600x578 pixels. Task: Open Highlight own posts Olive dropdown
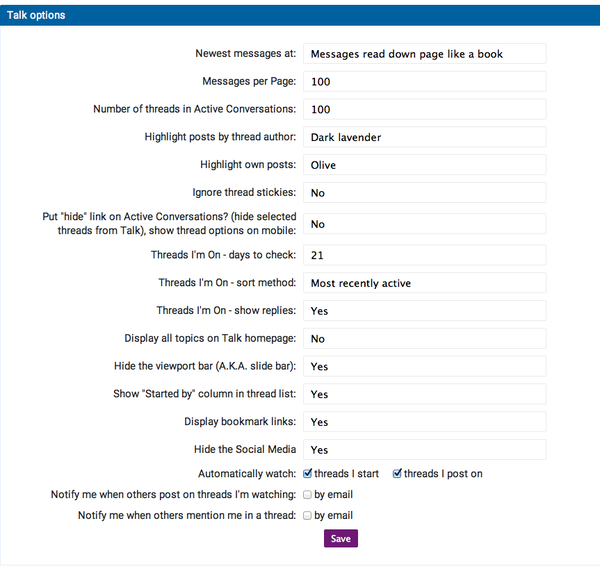click(425, 165)
